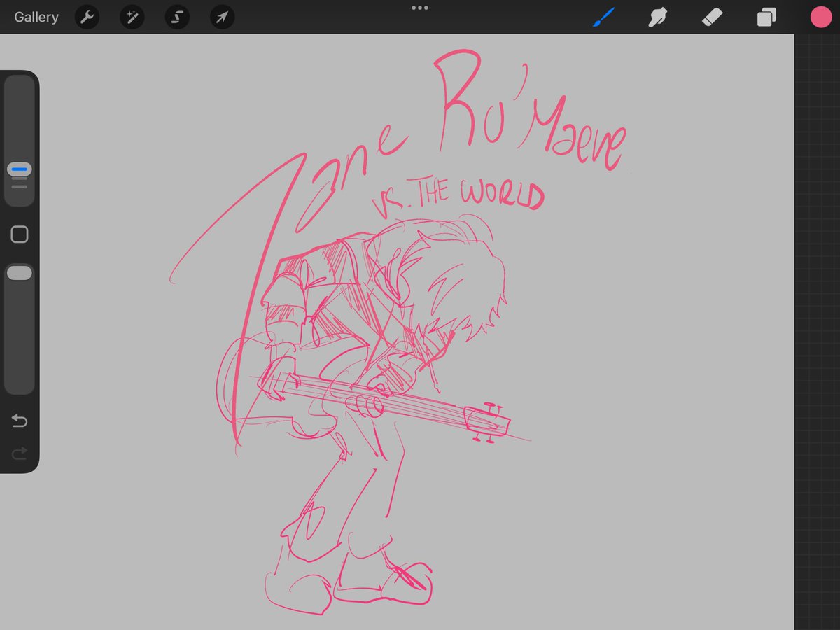Tap the square Modify button in sidebar

[x=20, y=234]
